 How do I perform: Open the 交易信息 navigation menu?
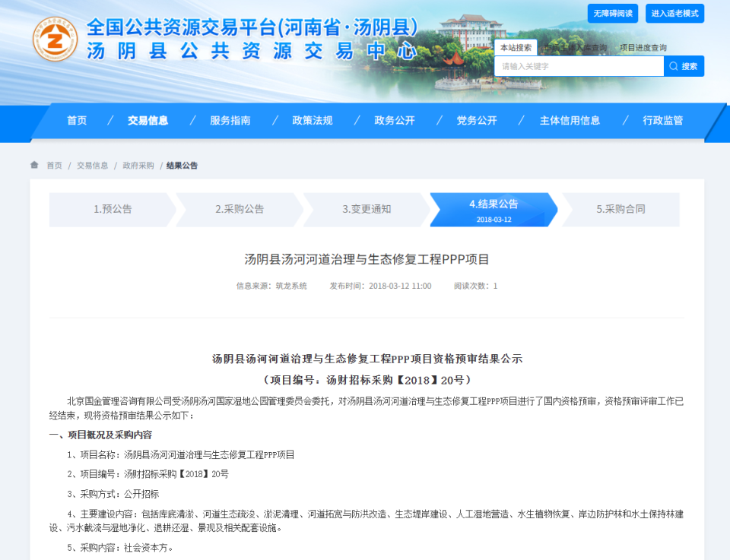pos(148,120)
